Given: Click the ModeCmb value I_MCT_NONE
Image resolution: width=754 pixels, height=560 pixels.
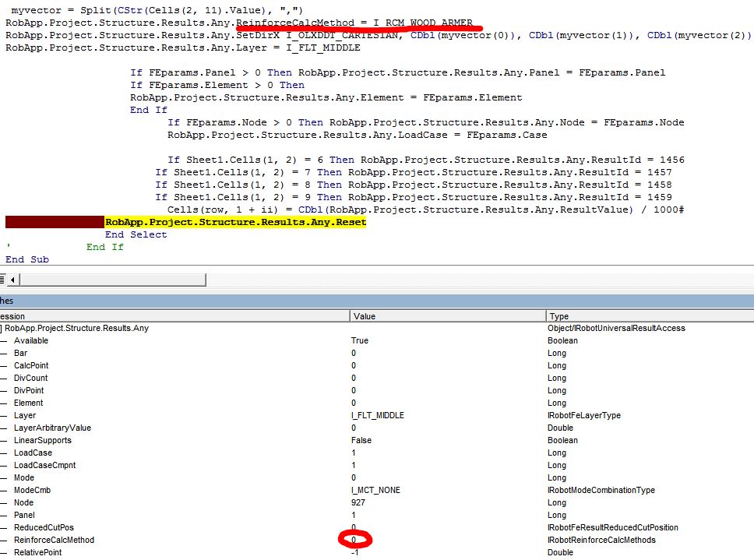Looking at the screenshot, I should click(375, 490).
